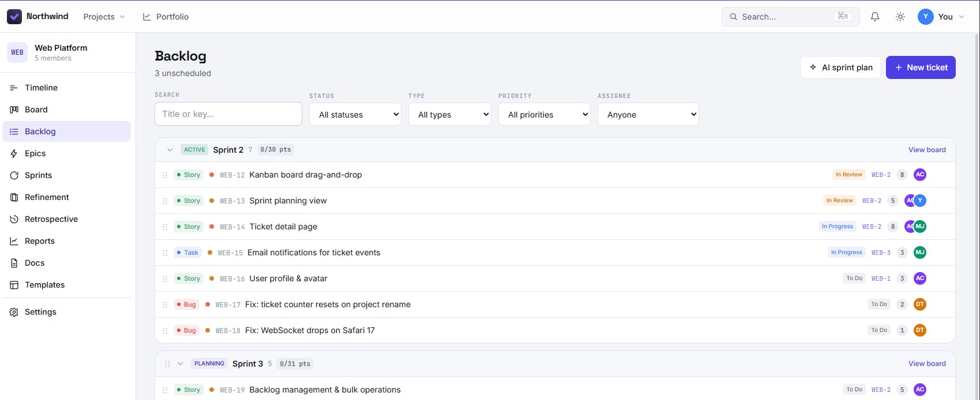Screen dimensions: 980x400
Task: Open the notifications bell
Action: pyautogui.click(x=875, y=17)
